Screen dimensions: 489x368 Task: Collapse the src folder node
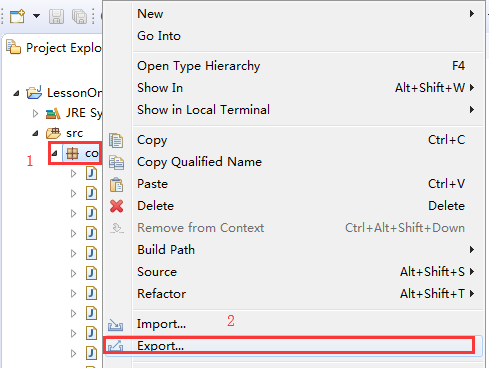(x=35, y=134)
